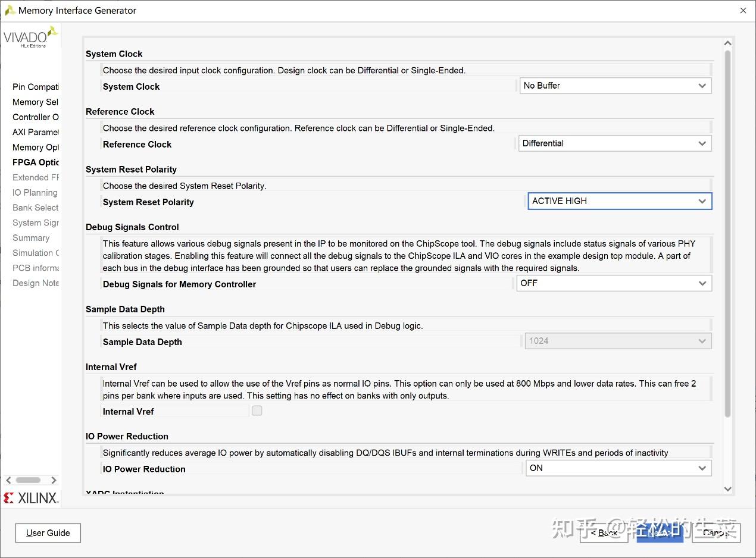This screenshot has width=756, height=558.
Task: Open Controller Options step
Action: pyautogui.click(x=36, y=117)
